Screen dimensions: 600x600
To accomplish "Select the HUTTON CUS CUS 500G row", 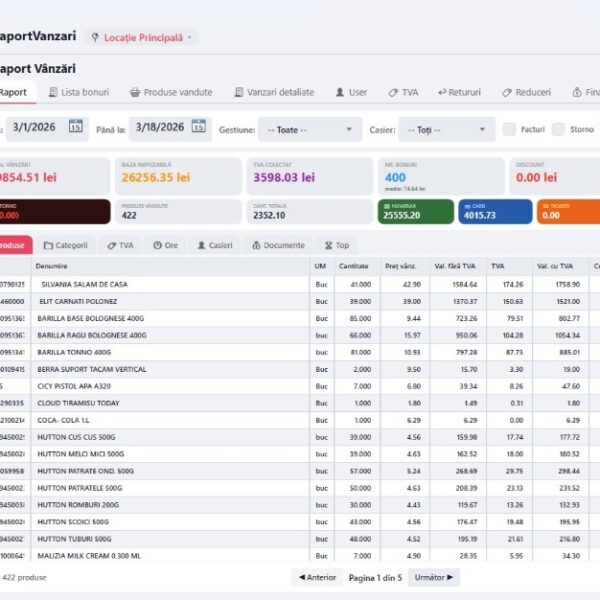I will click(300, 437).
